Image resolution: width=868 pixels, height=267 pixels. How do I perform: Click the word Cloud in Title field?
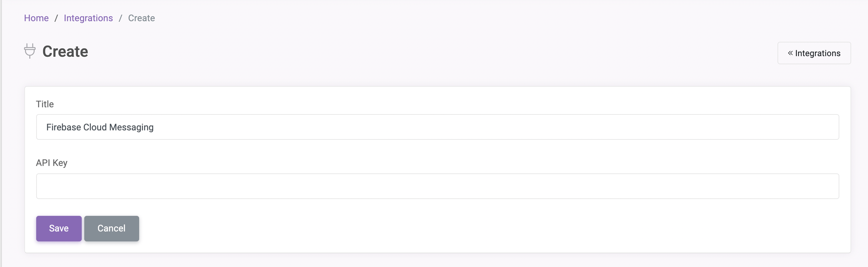pyautogui.click(x=95, y=127)
